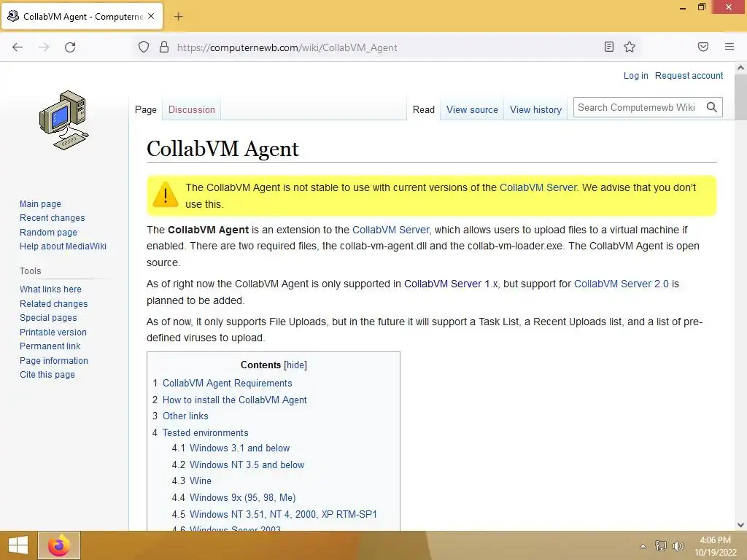Hide the Contents table
This screenshot has width=747, height=560.
coord(295,365)
